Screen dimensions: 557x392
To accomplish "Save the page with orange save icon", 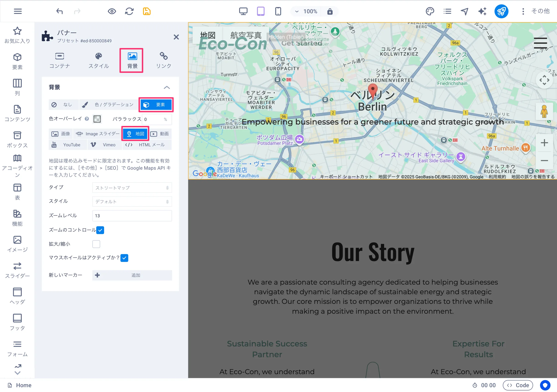I will [x=147, y=11].
